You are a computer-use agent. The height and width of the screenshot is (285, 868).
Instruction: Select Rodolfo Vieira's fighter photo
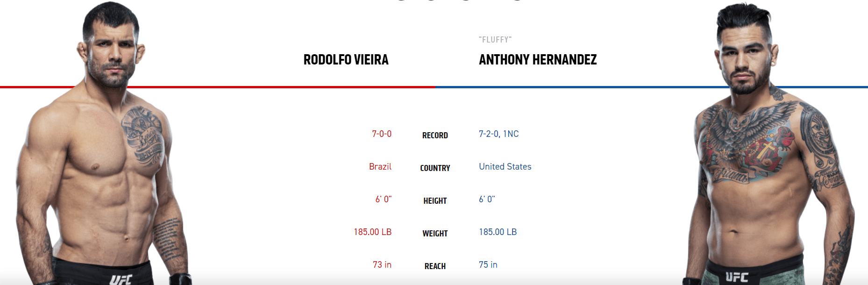104,154
